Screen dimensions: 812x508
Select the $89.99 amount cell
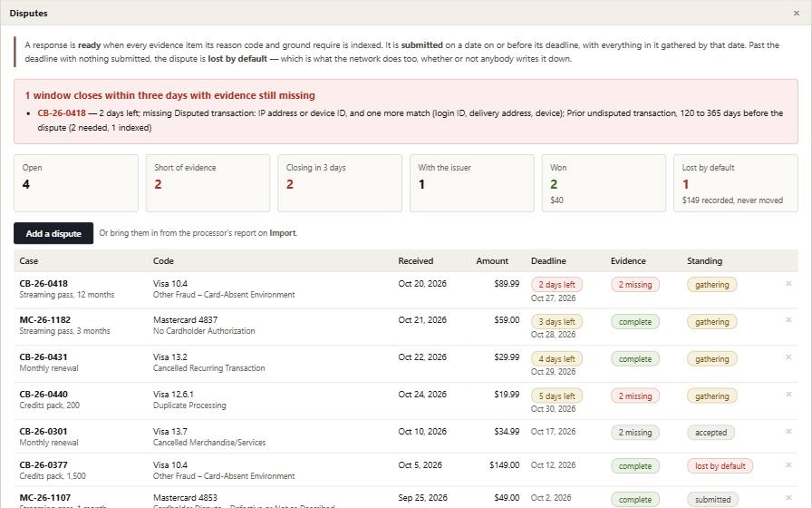coord(507,284)
